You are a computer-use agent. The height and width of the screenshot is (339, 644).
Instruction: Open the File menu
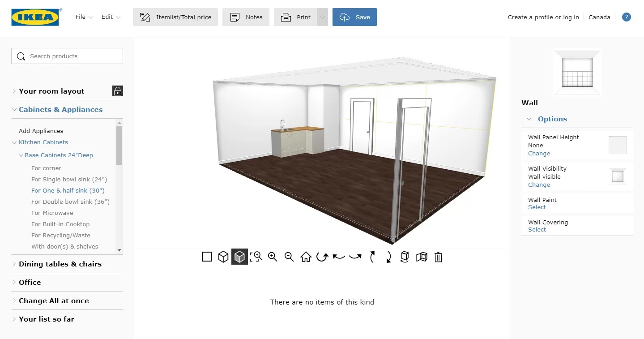(x=81, y=17)
